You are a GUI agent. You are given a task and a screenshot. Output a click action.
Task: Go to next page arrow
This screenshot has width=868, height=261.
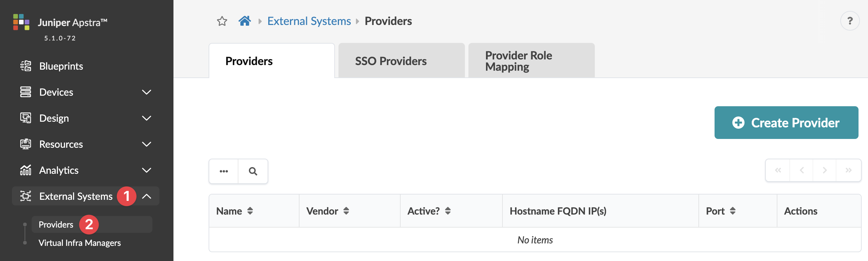tap(824, 170)
